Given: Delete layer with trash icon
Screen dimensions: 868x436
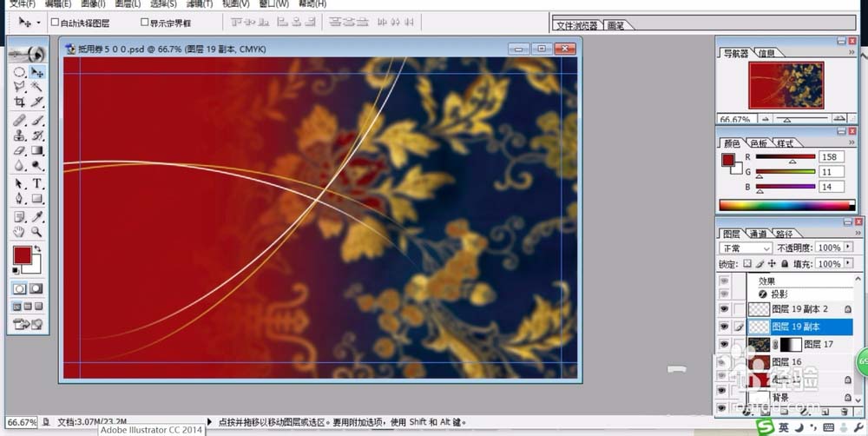Looking at the screenshot, I should tap(844, 412).
